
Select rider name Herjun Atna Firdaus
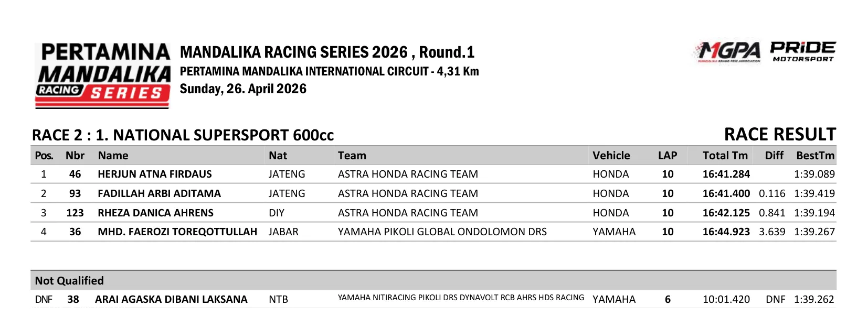155,174
